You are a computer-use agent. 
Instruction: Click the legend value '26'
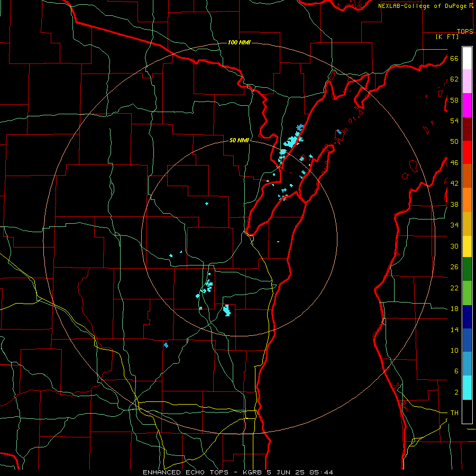[454, 267]
